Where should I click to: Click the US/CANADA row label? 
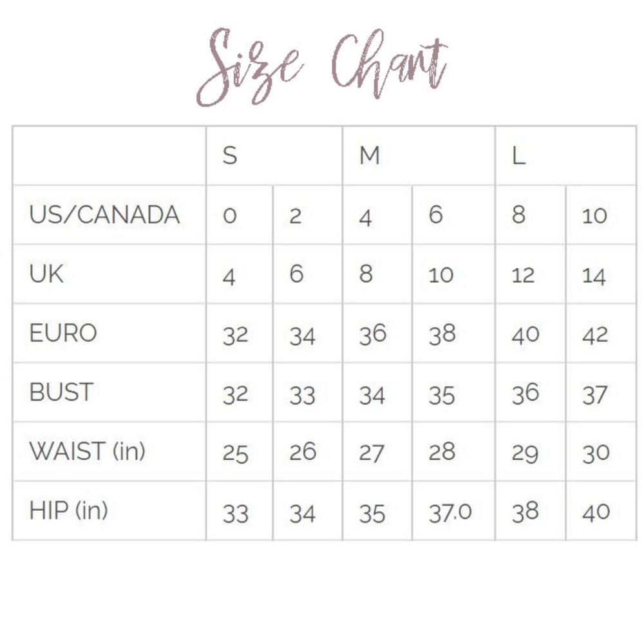[x=104, y=215]
